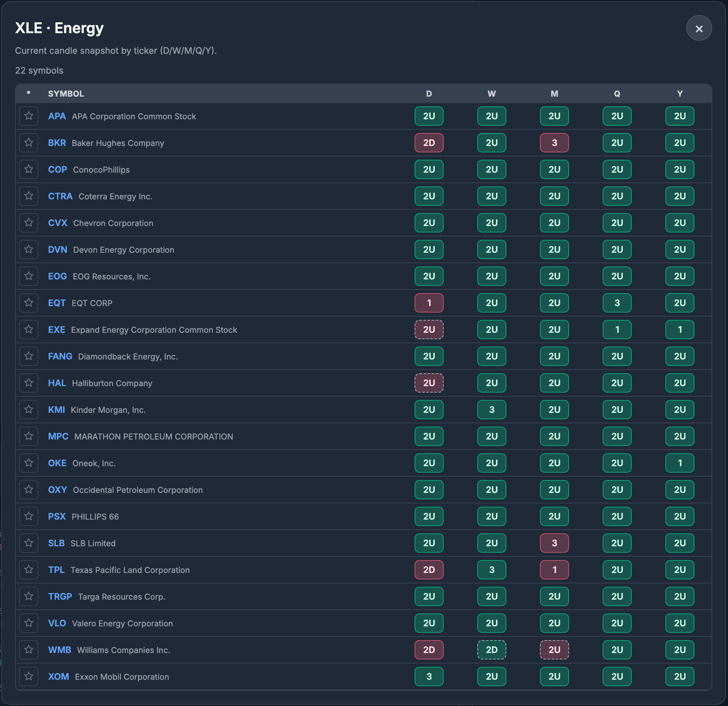Click EQT's red daily 1 badge

(x=429, y=303)
